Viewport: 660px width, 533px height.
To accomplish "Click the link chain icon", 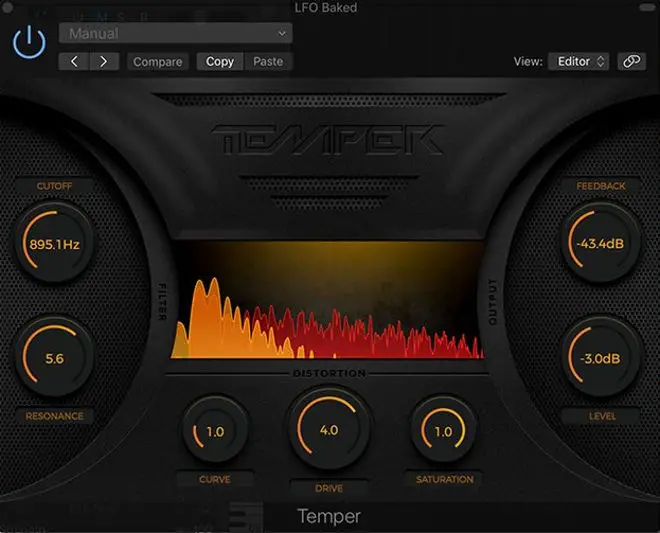I will 631,61.
